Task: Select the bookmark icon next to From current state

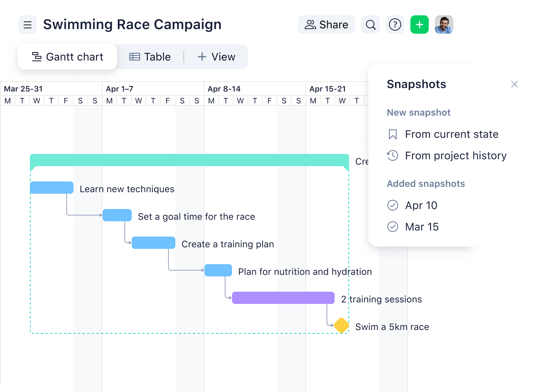Action: pyautogui.click(x=393, y=134)
